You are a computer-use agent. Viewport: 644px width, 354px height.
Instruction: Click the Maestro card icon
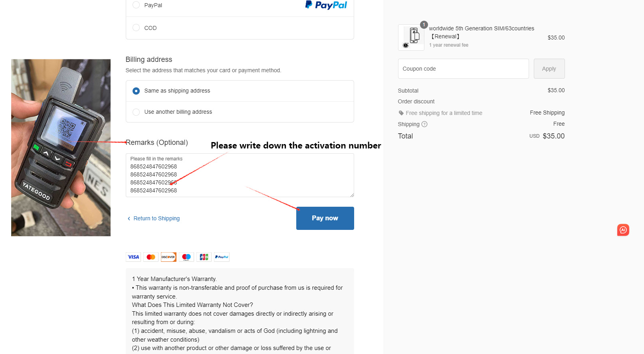pos(186,257)
